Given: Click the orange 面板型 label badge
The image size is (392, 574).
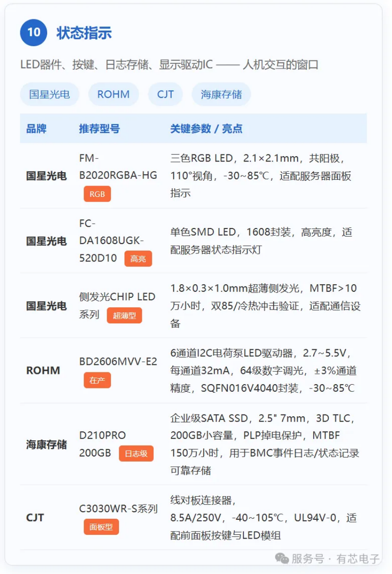Looking at the screenshot, I should pyautogui.click(x=101, y=527).
